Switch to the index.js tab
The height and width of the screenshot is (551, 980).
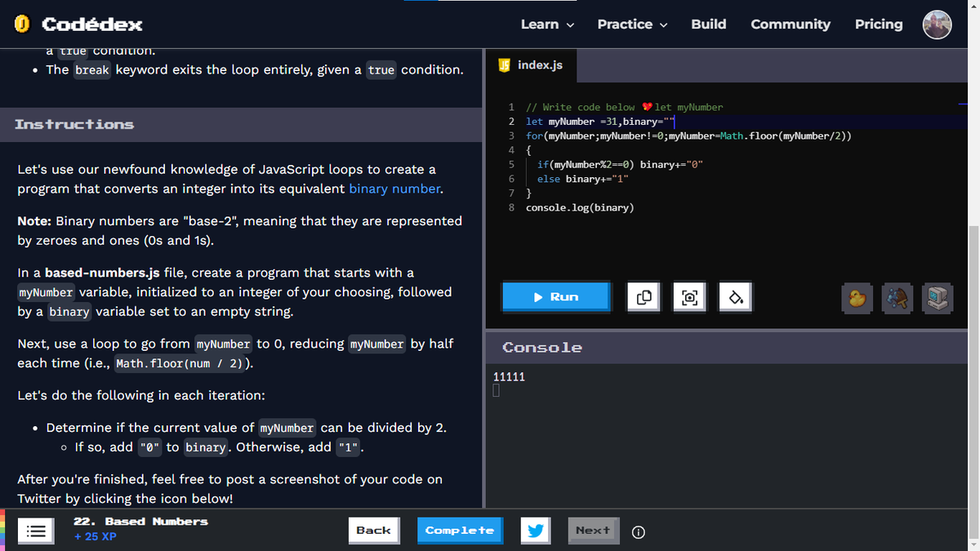click(x=532, y=65)
